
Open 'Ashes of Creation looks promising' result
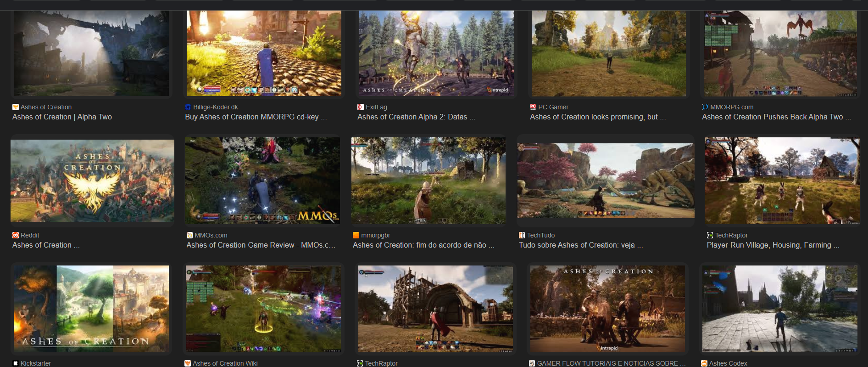point(598,117)
